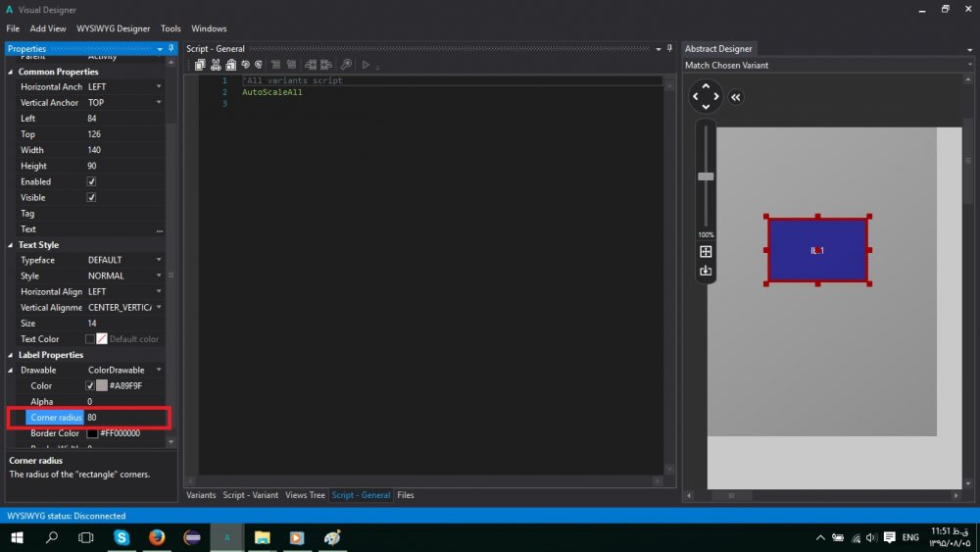The height and width of the screenshot is (552, 980).
Task: Click the fit-to-screen icon below zoom slider
Action: pos(706,252)
